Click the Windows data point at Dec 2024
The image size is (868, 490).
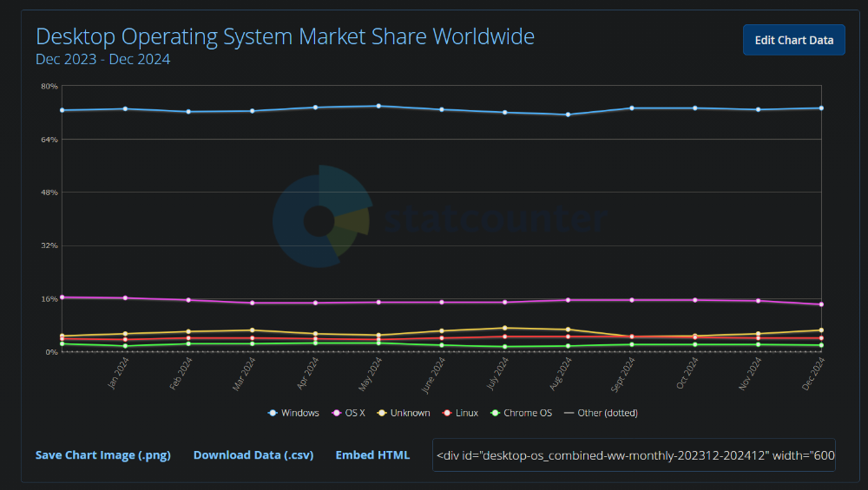click(x=821, y=108)
